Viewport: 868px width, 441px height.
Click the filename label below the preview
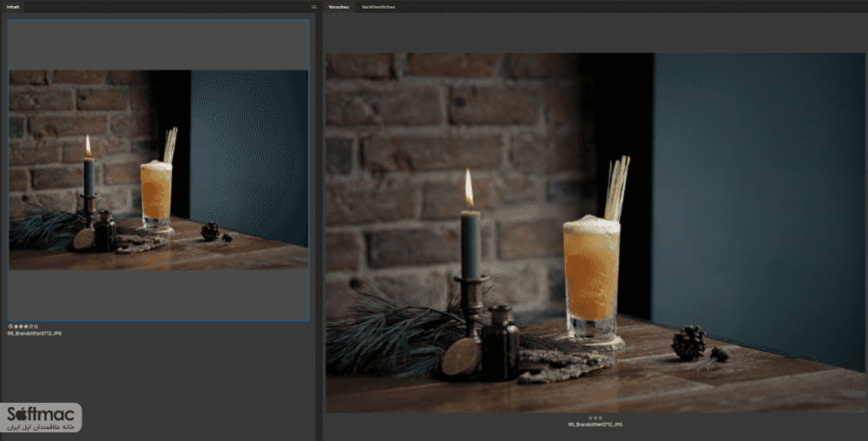[x=595, y=425]
